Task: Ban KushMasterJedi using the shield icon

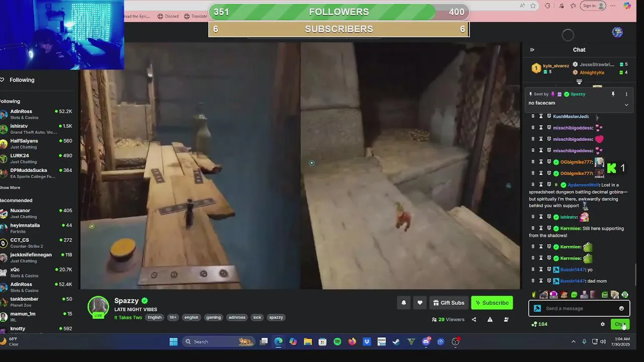Action: click(549, 116)
